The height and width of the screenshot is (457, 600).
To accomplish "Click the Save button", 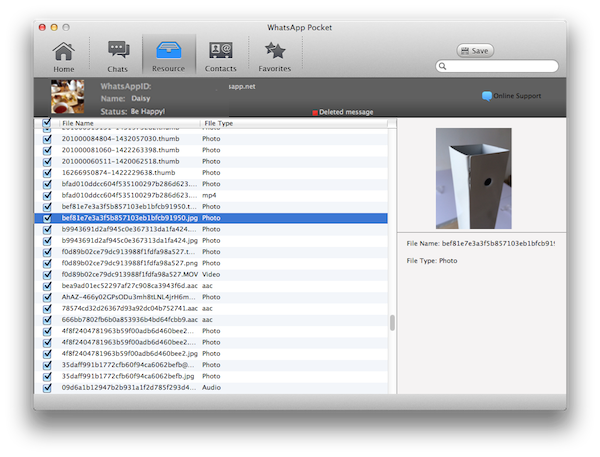I will [475, 51].
